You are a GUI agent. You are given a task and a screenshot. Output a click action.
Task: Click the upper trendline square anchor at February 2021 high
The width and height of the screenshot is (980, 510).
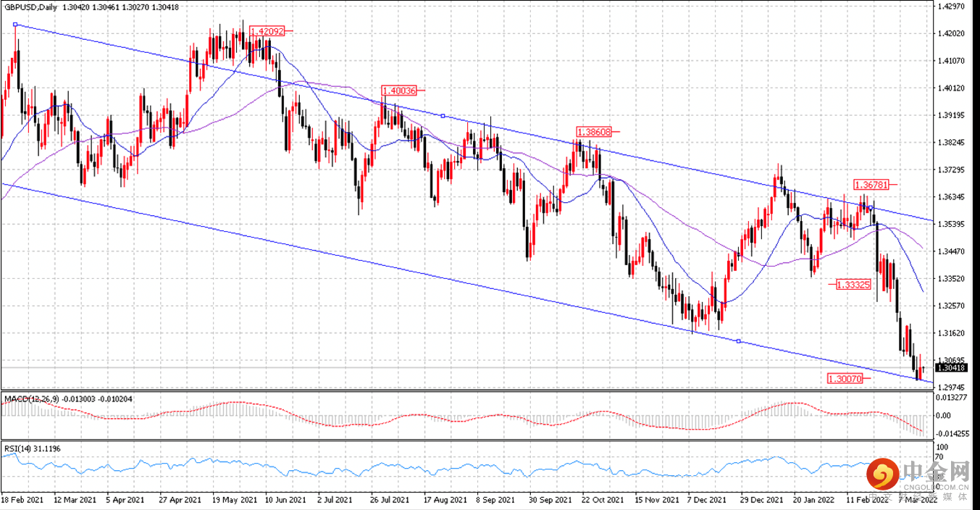(15, 25)
